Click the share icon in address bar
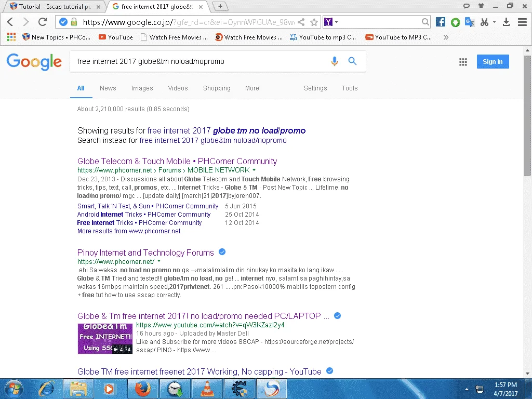This screenshot has height=399, width=532. point(301,22)
